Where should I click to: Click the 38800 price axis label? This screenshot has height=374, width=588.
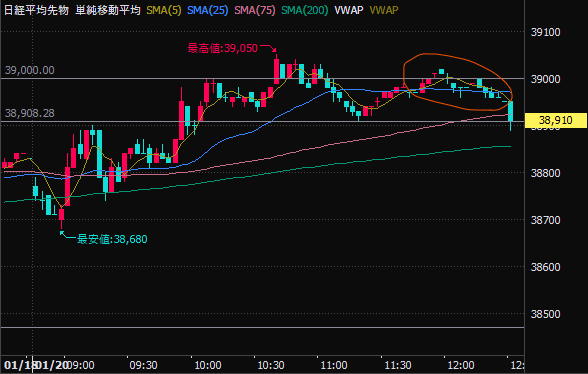click(x=546, y=173)
